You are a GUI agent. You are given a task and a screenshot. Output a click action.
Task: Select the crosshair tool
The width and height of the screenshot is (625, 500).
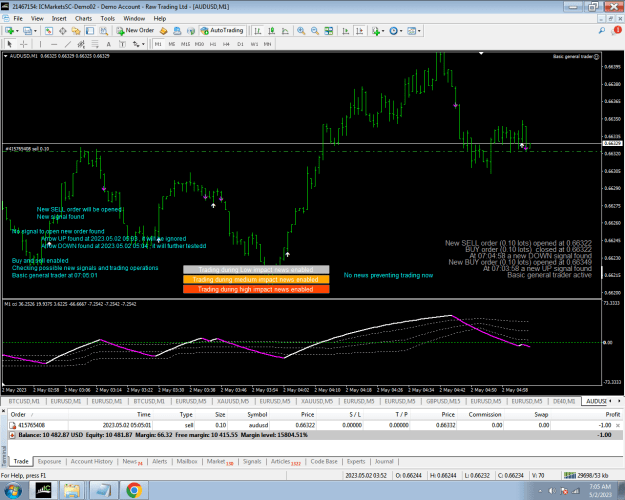coord(24,44)
